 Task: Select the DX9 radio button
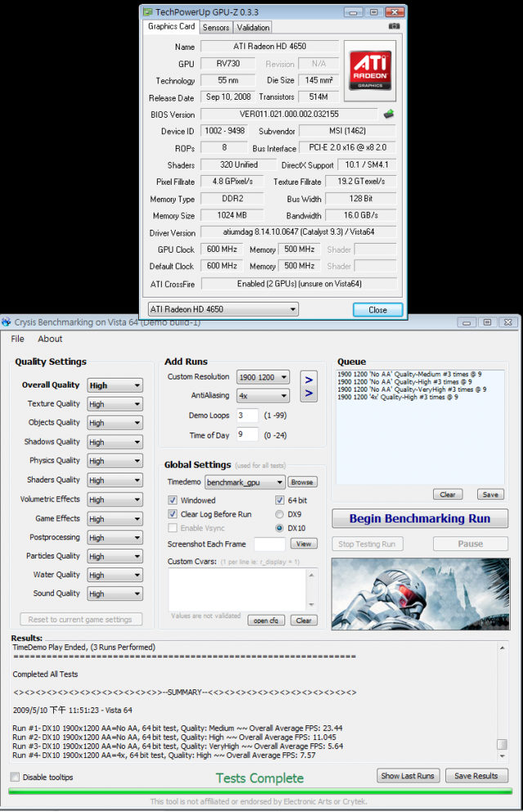pos(279,514)
